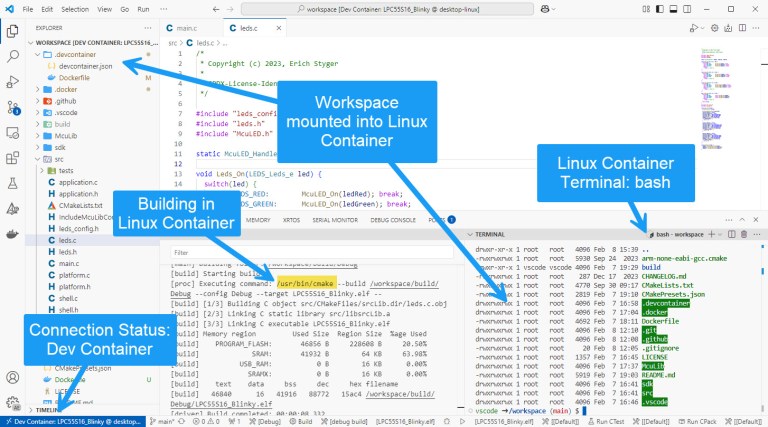Expand the sdk folder

pos(37,147)
